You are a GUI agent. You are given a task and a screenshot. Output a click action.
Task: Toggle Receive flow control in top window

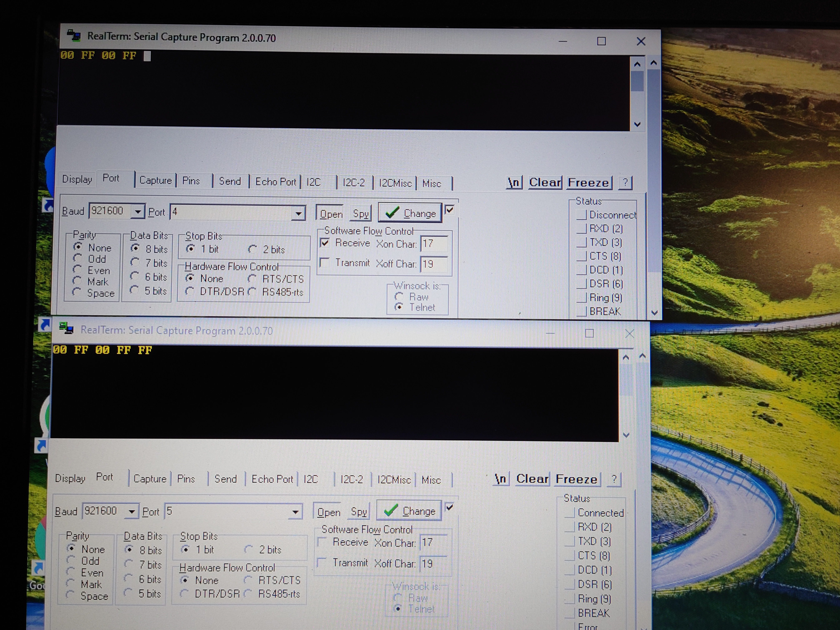[x=325, y=243]
